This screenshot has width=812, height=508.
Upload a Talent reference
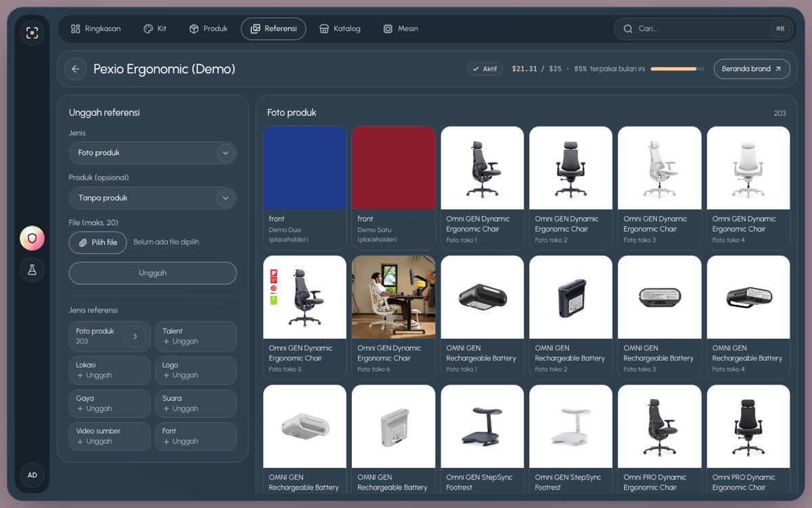coord(196,336)
